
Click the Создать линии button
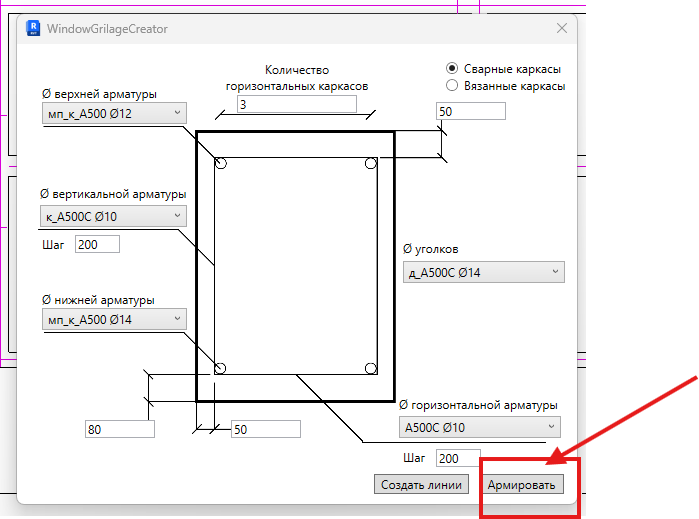421,485
